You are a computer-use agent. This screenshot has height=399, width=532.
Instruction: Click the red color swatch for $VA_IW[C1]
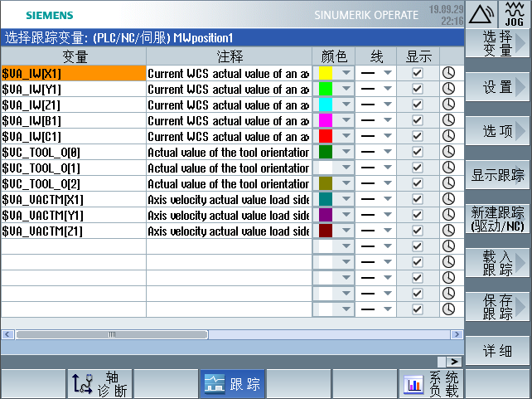click(x=326, y=136)
